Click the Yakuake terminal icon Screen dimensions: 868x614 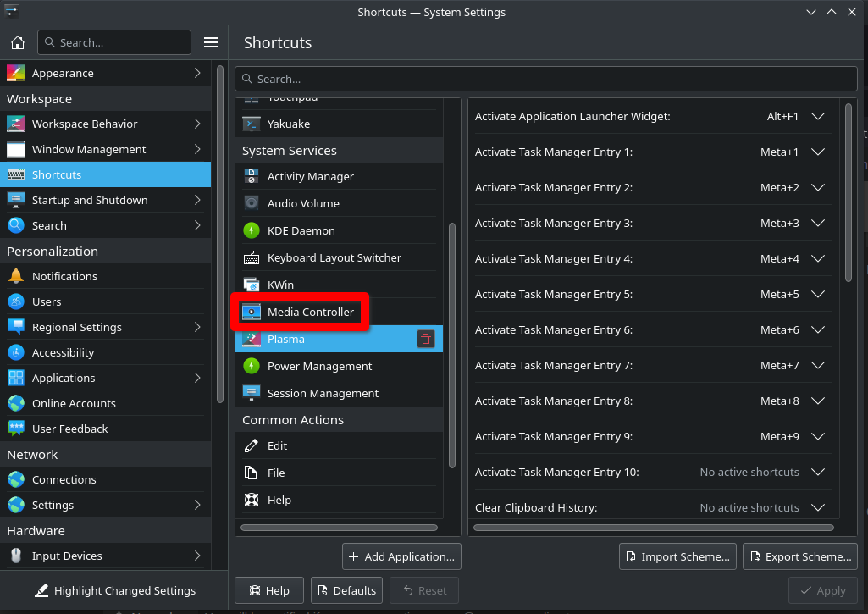click(x=252, y=124)
